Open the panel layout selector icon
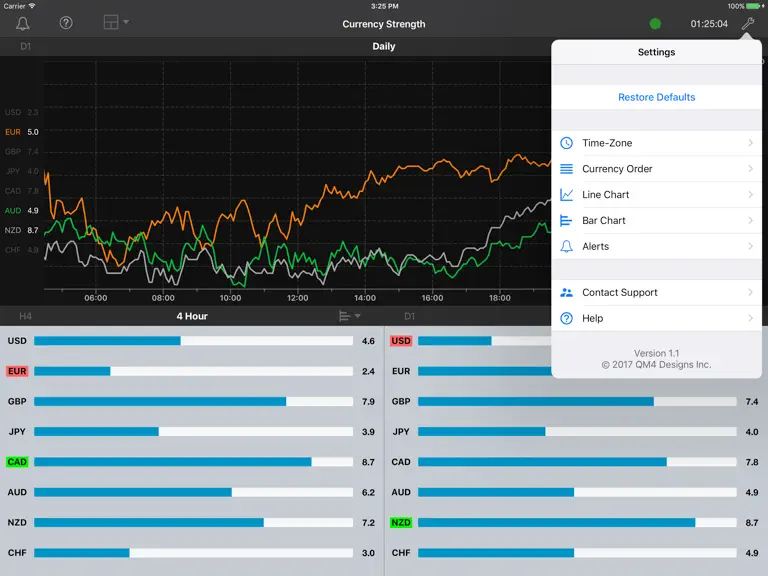The width and height of the screenshot is (768, 576). [x=116, y=22]
